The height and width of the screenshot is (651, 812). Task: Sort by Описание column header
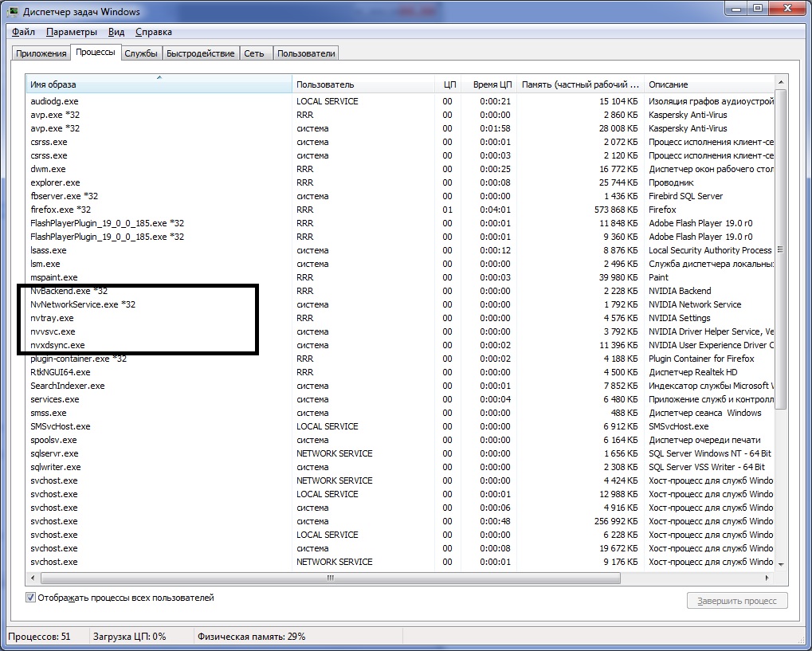710,84
